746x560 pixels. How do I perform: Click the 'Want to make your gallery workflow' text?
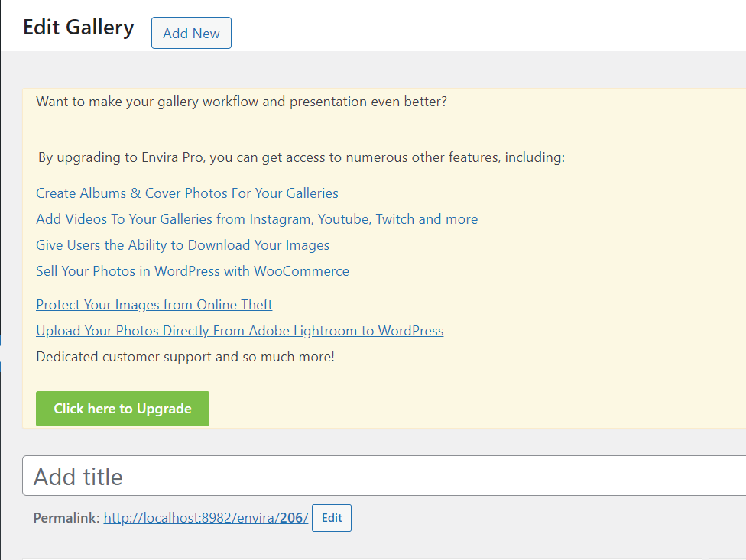[242, 102]
